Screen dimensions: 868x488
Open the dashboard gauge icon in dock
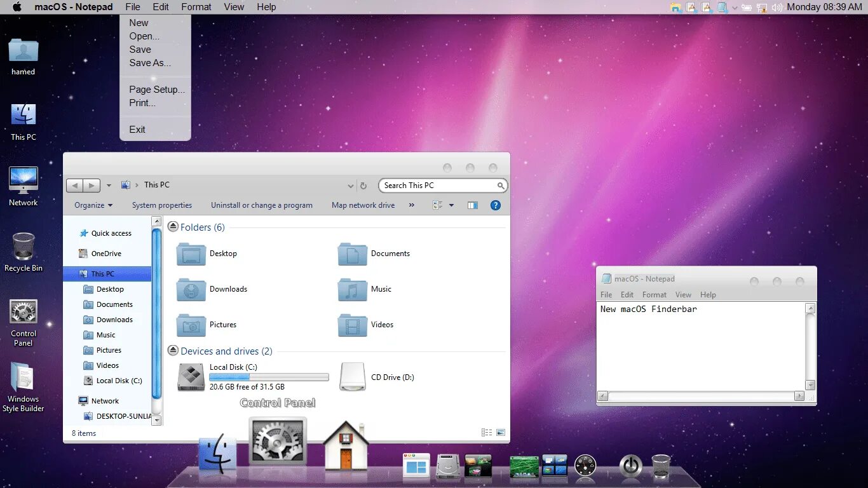(585, 466)
